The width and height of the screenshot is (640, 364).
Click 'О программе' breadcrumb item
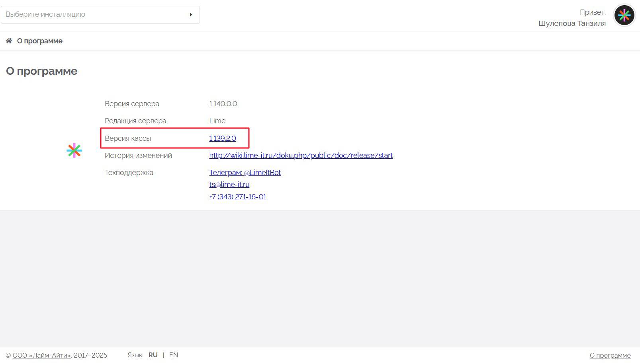[39, 41]
